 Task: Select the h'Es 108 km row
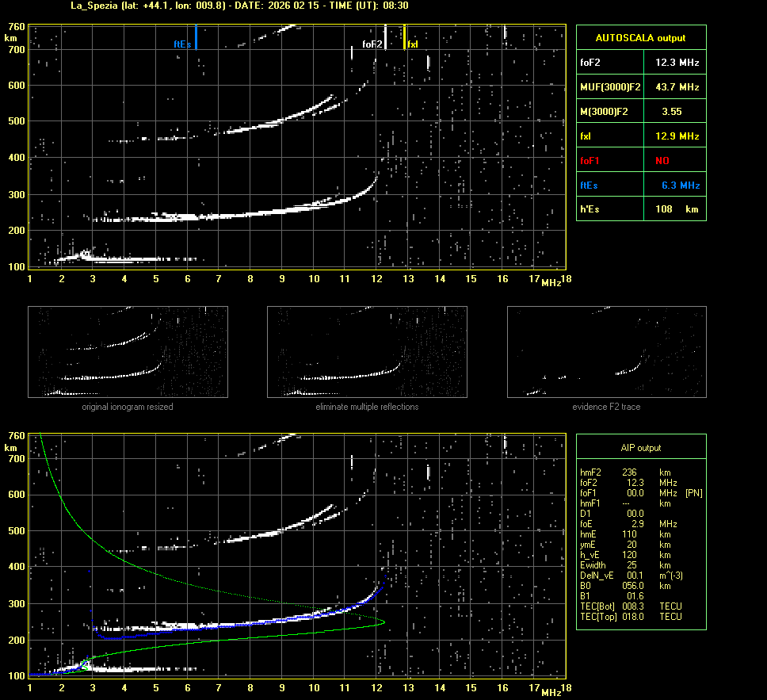[640, 209]
